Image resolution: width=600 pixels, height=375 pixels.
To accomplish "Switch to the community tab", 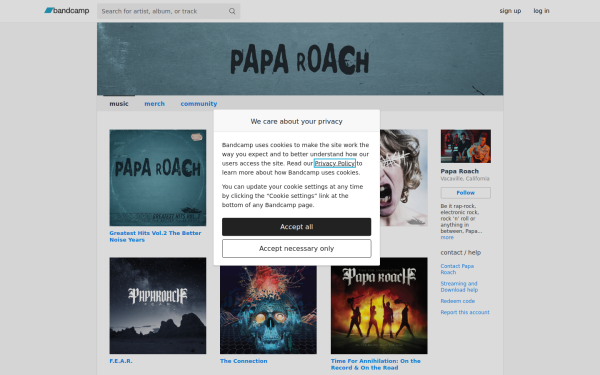I will tap(199, 103).
